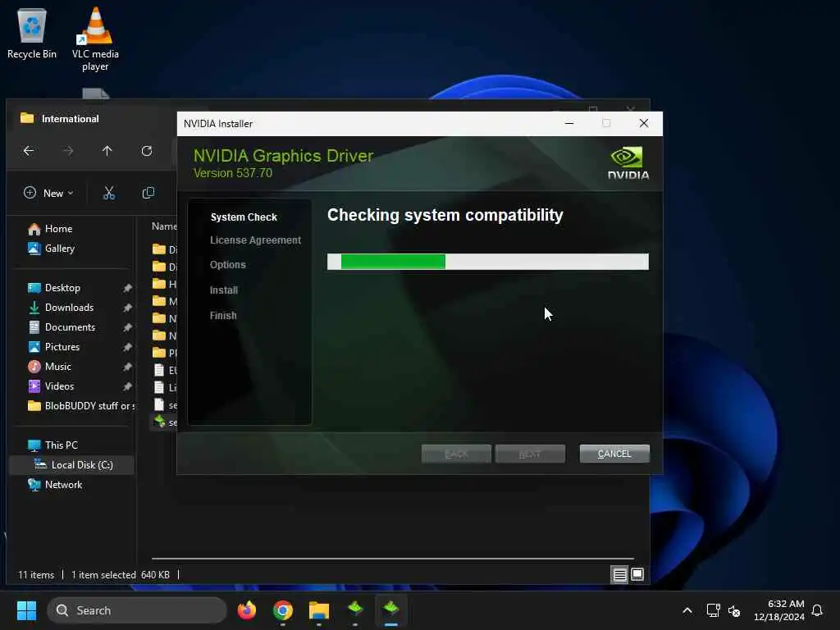Switch to the first NVIDIA installer taskbar icon
This screenshot has width=840, height=630.
coord(355,610)
